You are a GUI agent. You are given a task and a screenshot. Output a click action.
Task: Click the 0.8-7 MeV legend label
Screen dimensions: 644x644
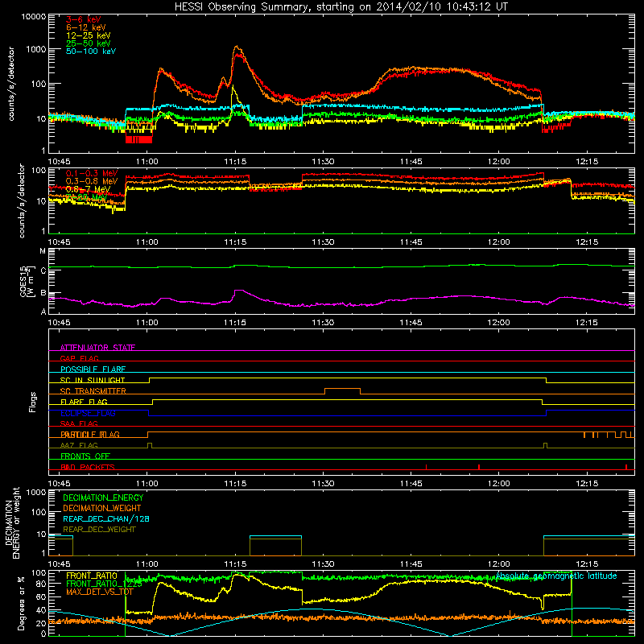(88, 189)
